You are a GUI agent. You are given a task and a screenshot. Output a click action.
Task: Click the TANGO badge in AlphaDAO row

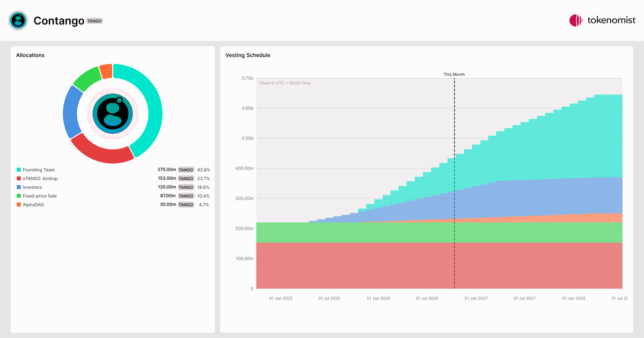coord(186,204)
